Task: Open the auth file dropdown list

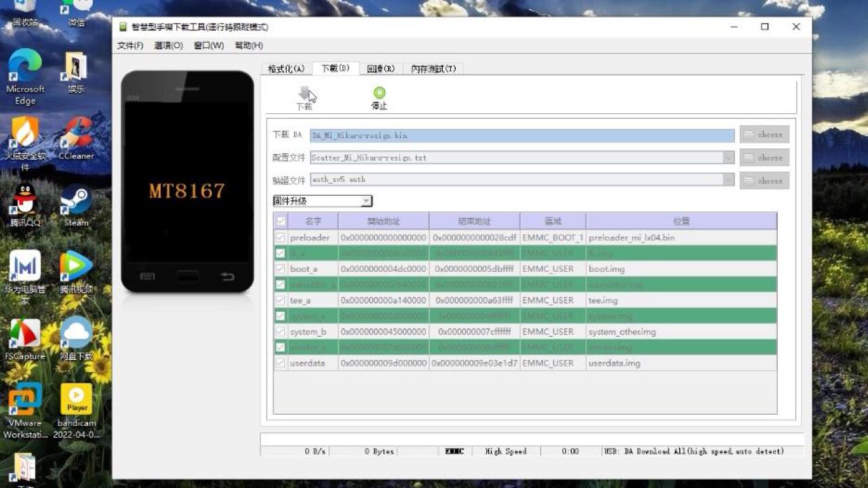Action: (x=729, y=180)
